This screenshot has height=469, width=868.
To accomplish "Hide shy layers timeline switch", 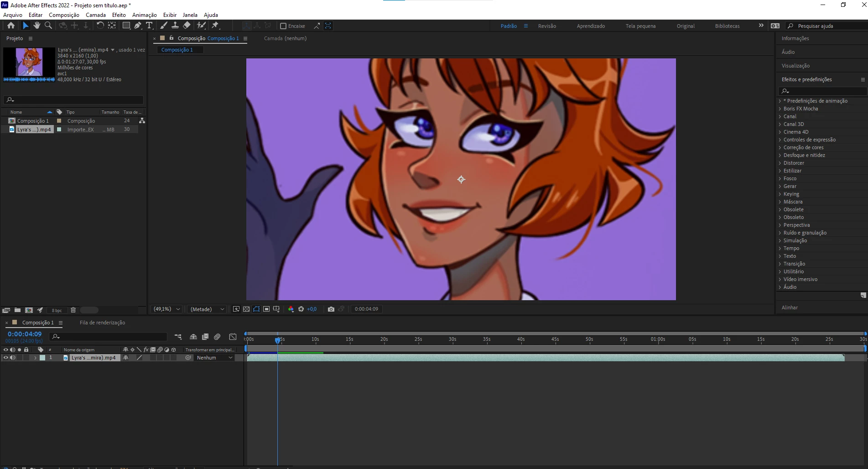I will coord(193,337).
